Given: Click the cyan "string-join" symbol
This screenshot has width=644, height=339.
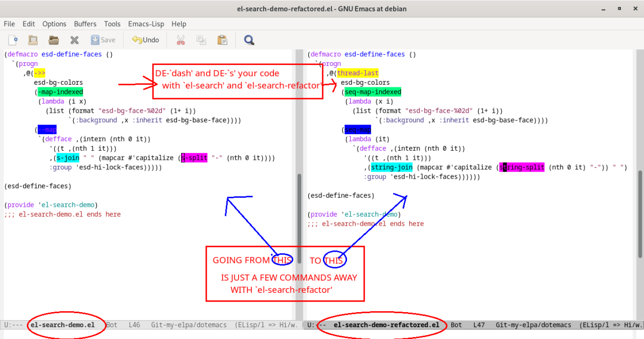Looking at the screenshot, I should click(x=392, y=167).
